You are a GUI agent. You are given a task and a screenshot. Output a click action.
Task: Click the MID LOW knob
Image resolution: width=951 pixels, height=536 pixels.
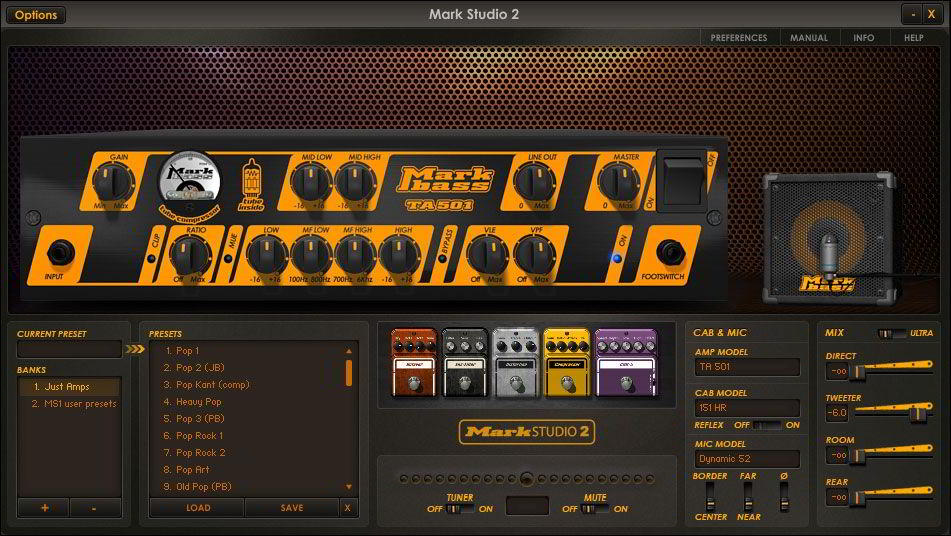[311, 183]
